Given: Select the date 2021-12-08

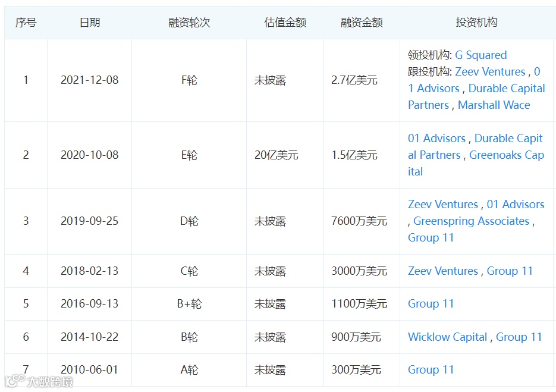Looking at the screenshot, I should pyautogui.click(x=89, y=80).
